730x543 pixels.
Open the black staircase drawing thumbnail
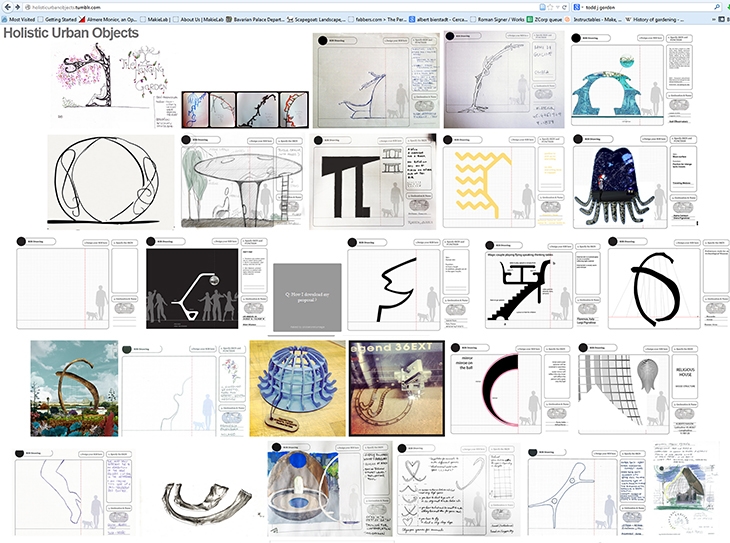pos(542,284)
